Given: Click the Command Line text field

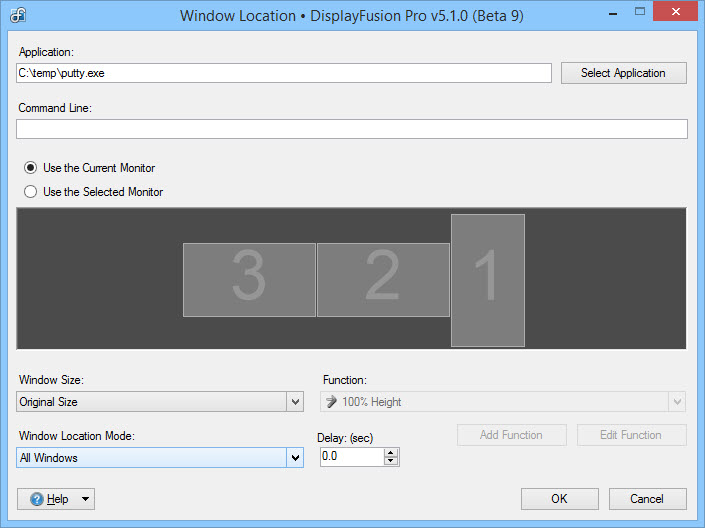Looking at the screenshot, I should 352,129.
